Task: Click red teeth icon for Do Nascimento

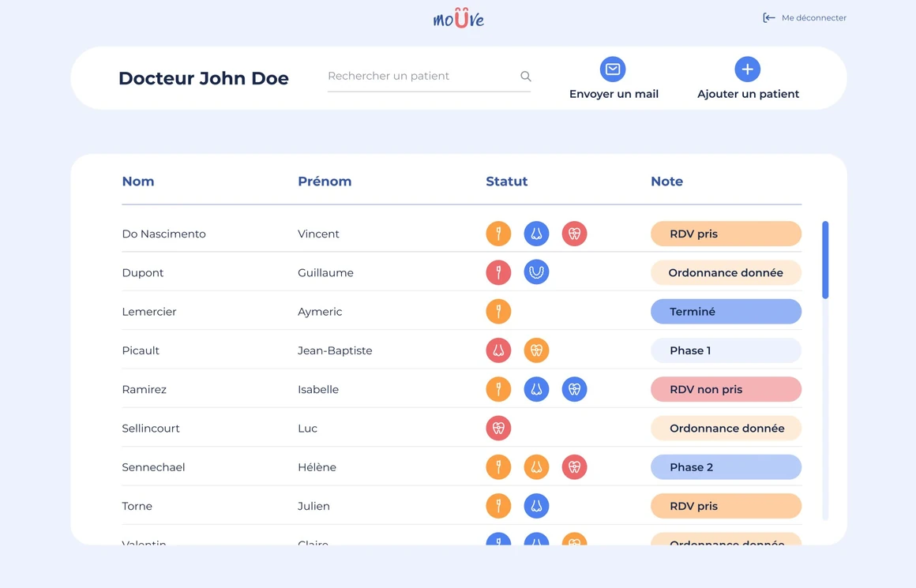Action: click(574, 234)
